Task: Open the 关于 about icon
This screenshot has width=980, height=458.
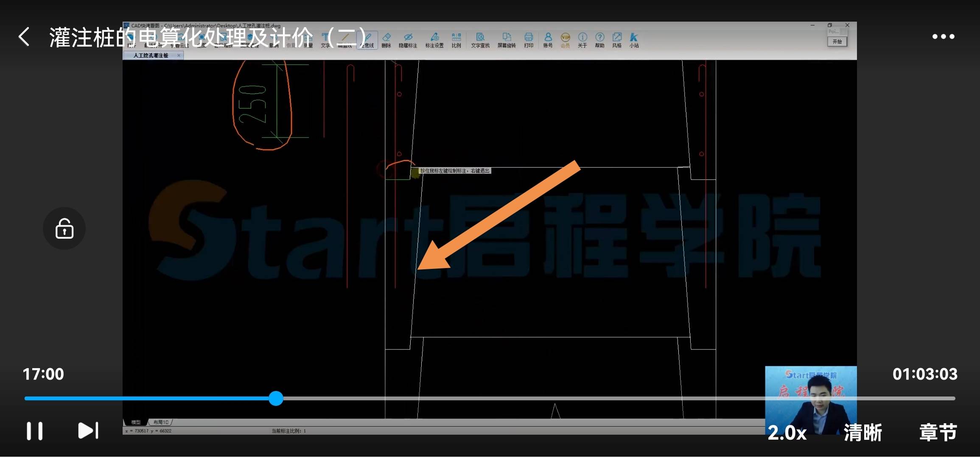Action: tap(582, 40)
